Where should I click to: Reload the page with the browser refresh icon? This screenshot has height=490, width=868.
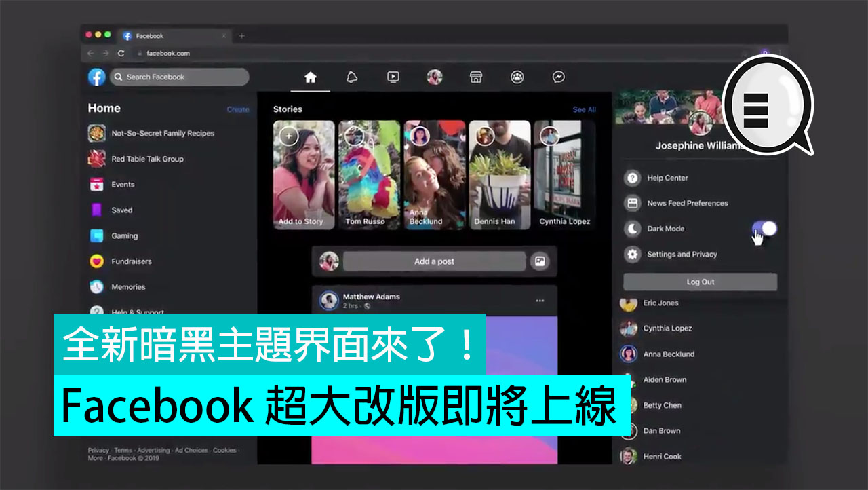(x=121, y=53)
